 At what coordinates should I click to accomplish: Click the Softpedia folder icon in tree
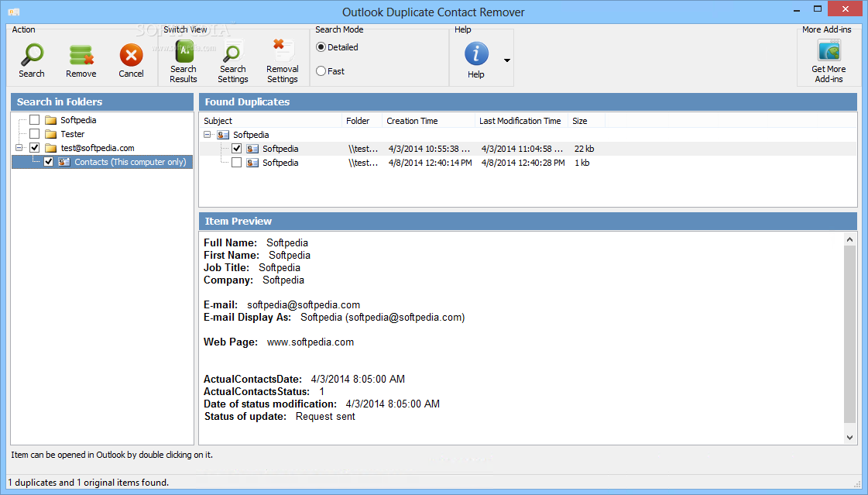[51, 120]
